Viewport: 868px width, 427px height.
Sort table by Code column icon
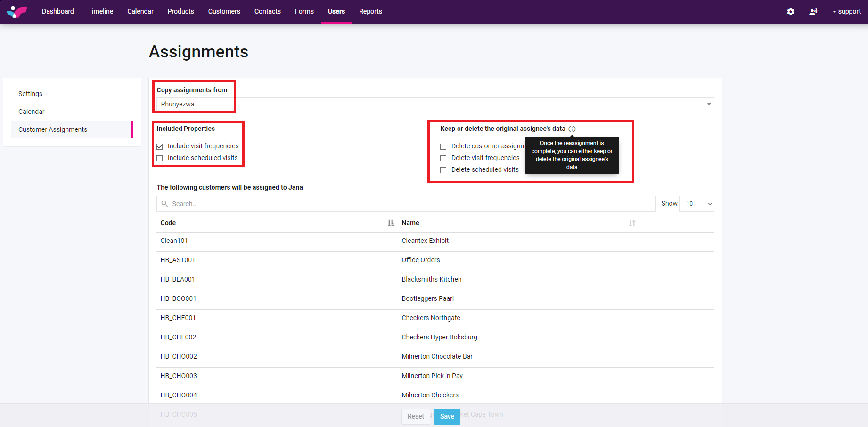(x=391, y=223)
